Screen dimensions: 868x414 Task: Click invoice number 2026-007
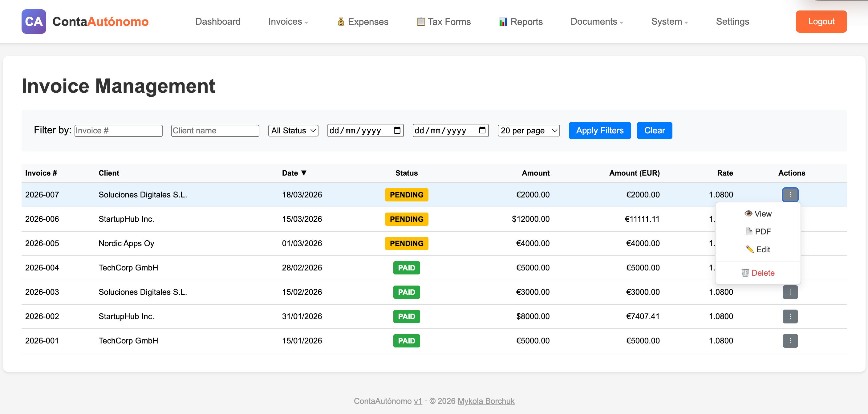click(x=42, y=195)
